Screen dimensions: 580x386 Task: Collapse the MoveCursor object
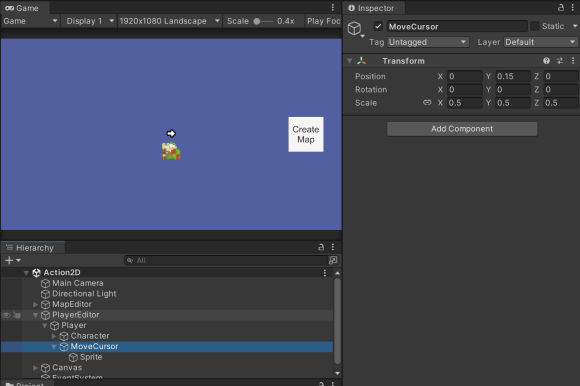tap(54, 347)
